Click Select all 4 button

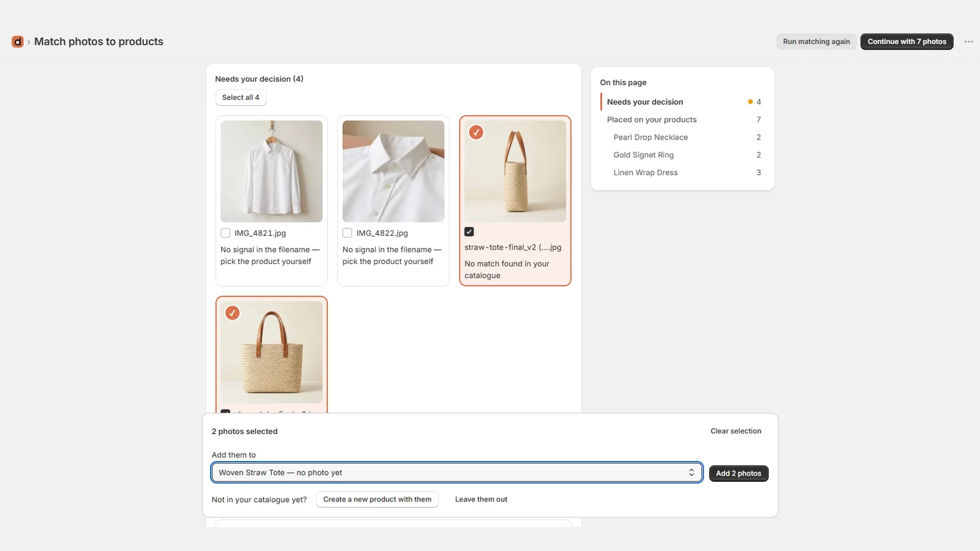241,97
